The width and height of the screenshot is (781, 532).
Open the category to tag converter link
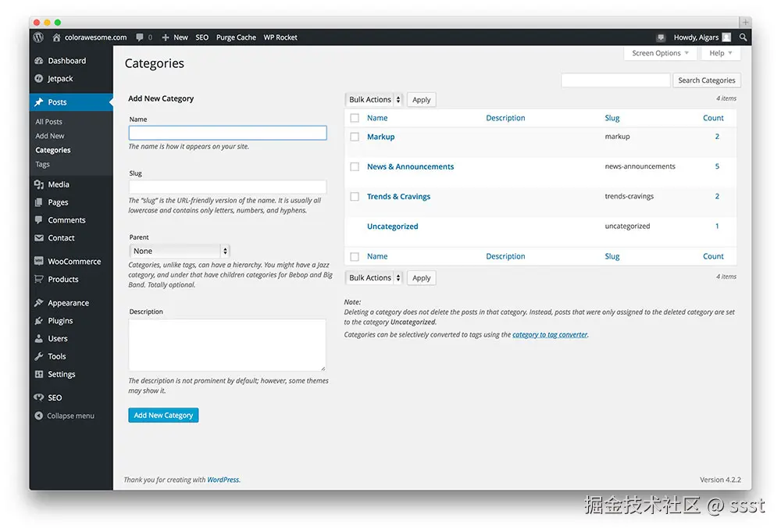[550, 334]
